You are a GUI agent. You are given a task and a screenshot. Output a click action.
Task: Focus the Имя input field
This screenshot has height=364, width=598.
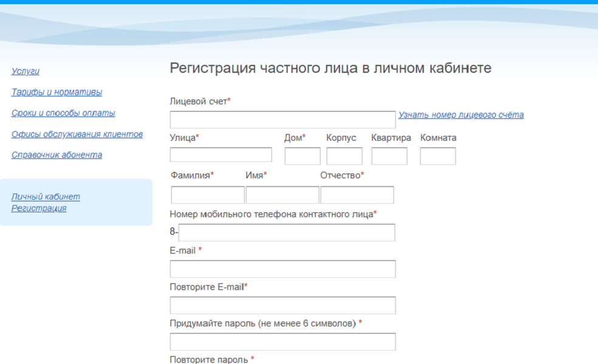pyautogui.click(x=282, y=195)
